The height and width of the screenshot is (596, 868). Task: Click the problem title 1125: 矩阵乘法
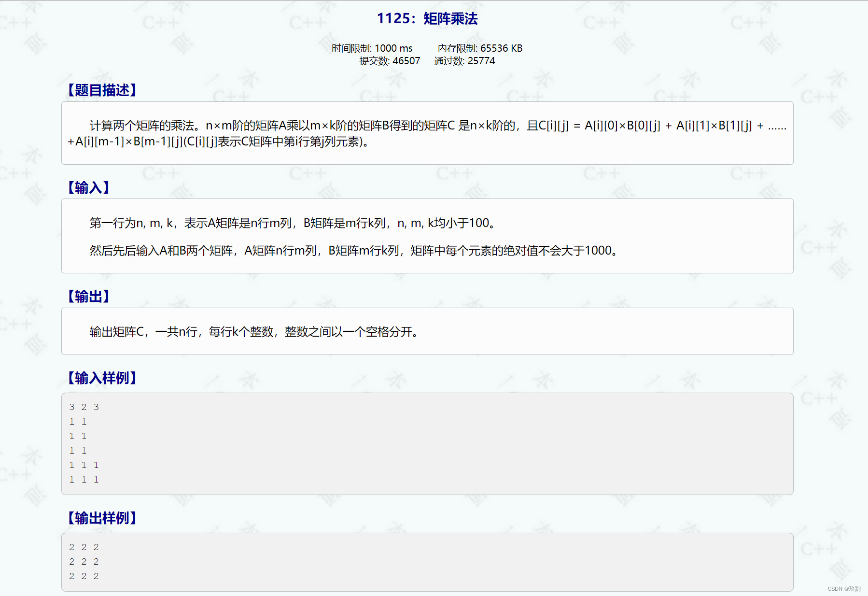click(x=427, y=18)
